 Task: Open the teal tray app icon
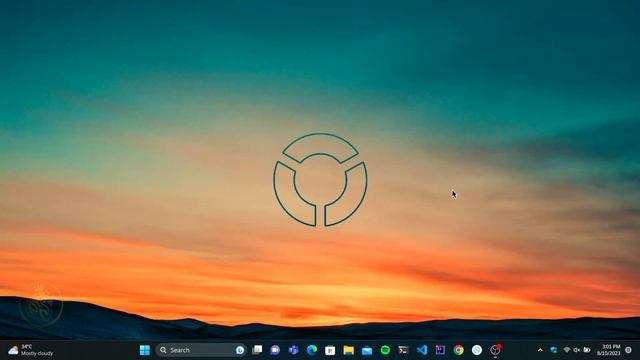point(554,350)
